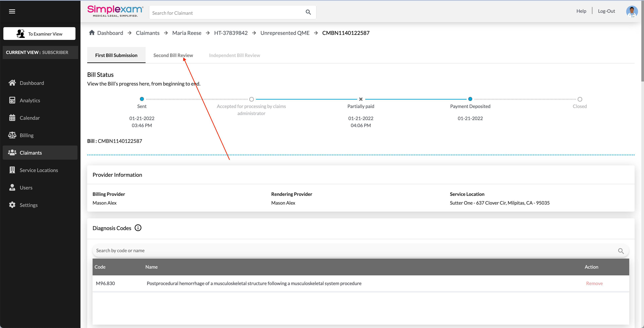Go to Calendar in the sidebar

(x=30, y=118)
